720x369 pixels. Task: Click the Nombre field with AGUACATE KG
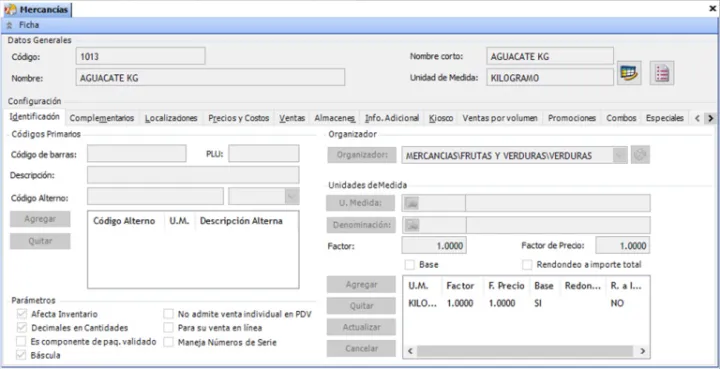[210, 78]
